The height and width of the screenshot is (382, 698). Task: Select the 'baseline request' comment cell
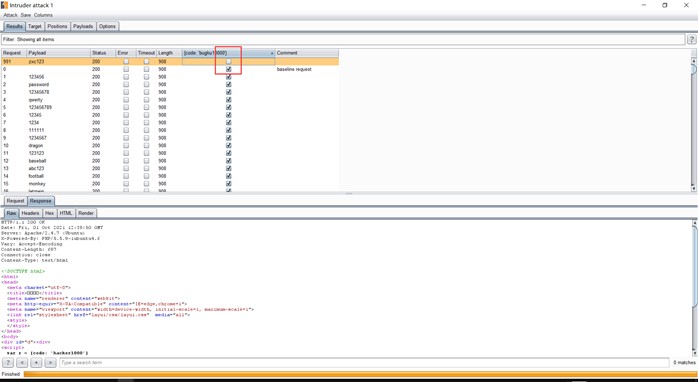[x=294, y=69]
